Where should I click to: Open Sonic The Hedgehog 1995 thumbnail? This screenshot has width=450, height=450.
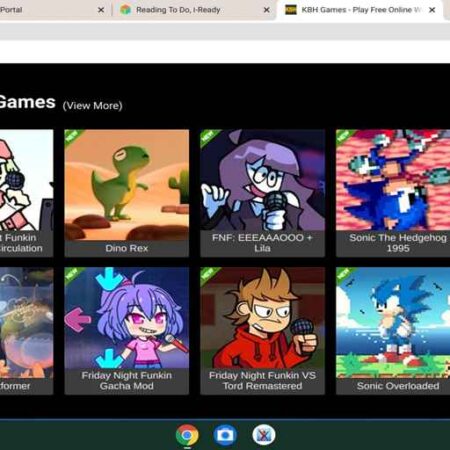(x=393, y=180)
